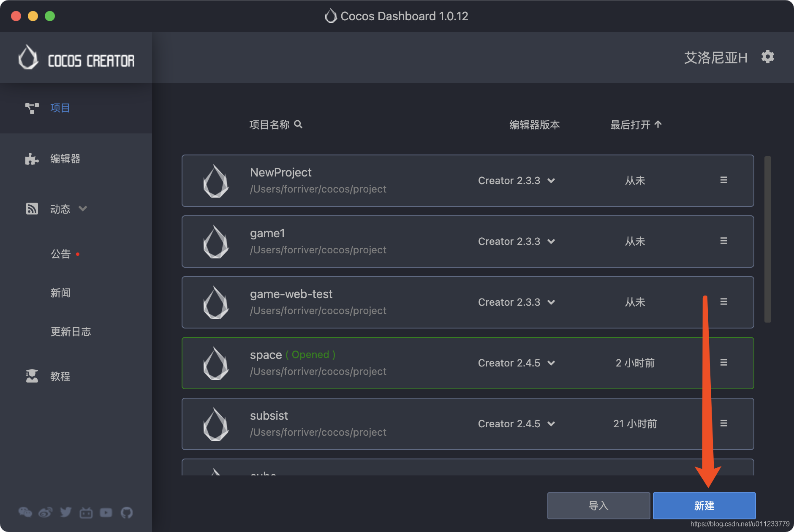Open the hamburger menu for space project
The image size is (794, 532).
point(723,363)
